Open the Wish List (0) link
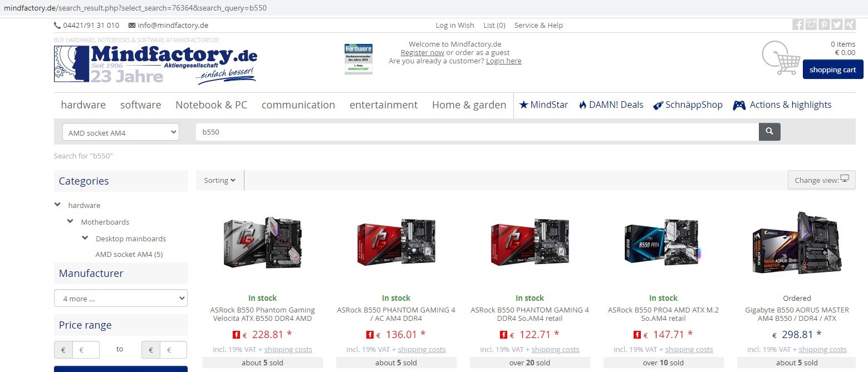This screenshot has height=372, width=868. 482,25
